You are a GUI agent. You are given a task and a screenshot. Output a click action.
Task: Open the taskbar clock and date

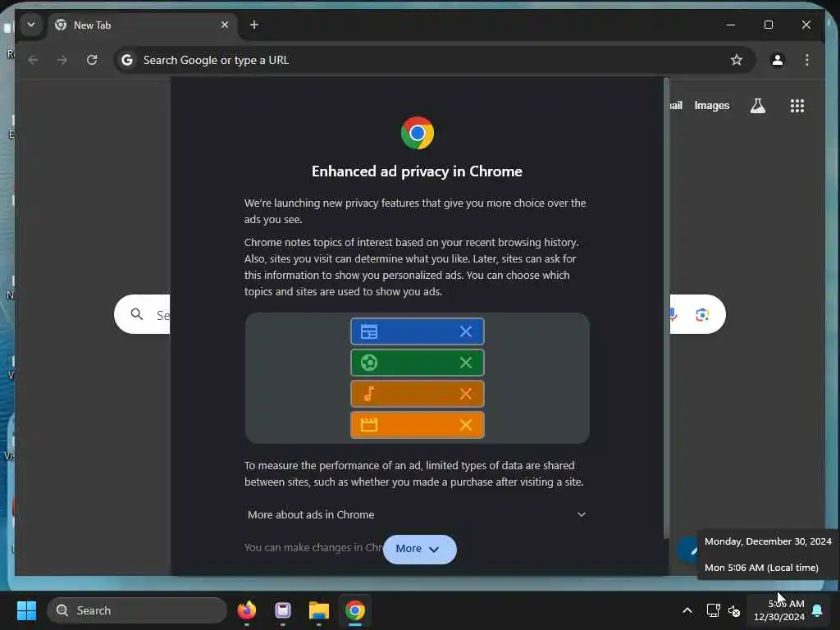coord(779,610)
